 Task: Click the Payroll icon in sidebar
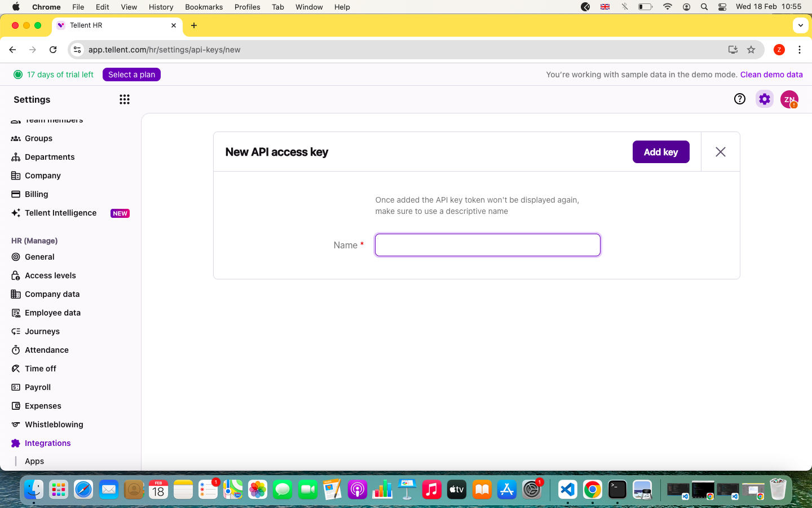click(x=16, y=387)
